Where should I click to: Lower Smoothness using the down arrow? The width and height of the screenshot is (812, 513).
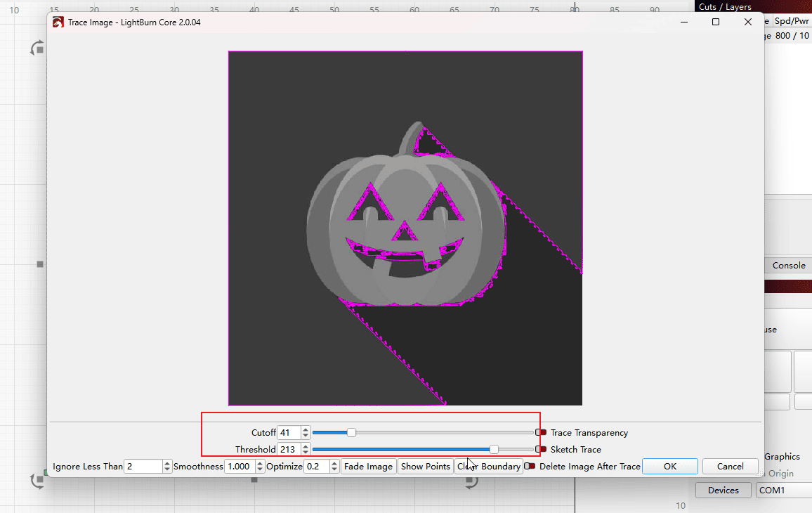(260, 469)
